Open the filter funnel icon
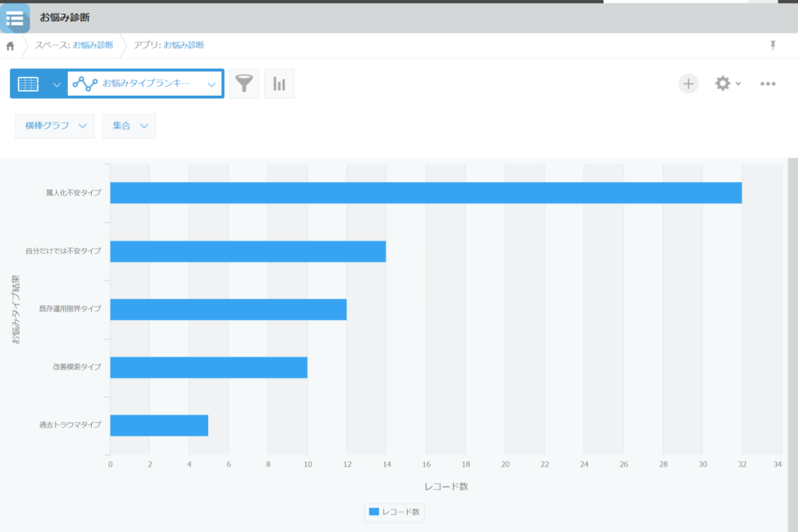The width and height of the screenshot is (798, 532). click(x=244, y=84)
